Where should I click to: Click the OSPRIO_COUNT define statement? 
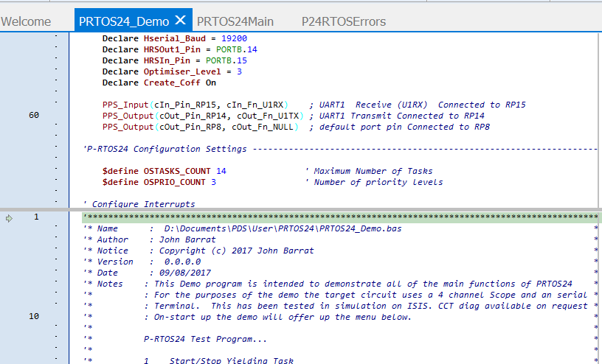[159, 182]
